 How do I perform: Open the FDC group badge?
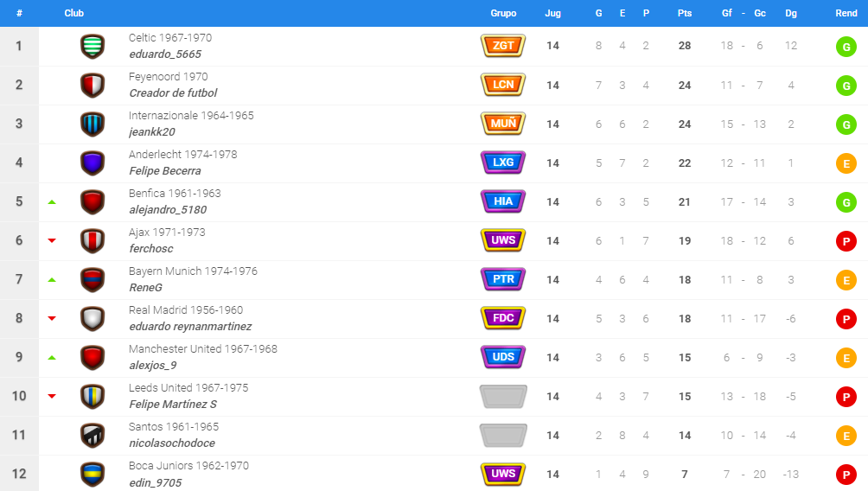click(503, 318)
